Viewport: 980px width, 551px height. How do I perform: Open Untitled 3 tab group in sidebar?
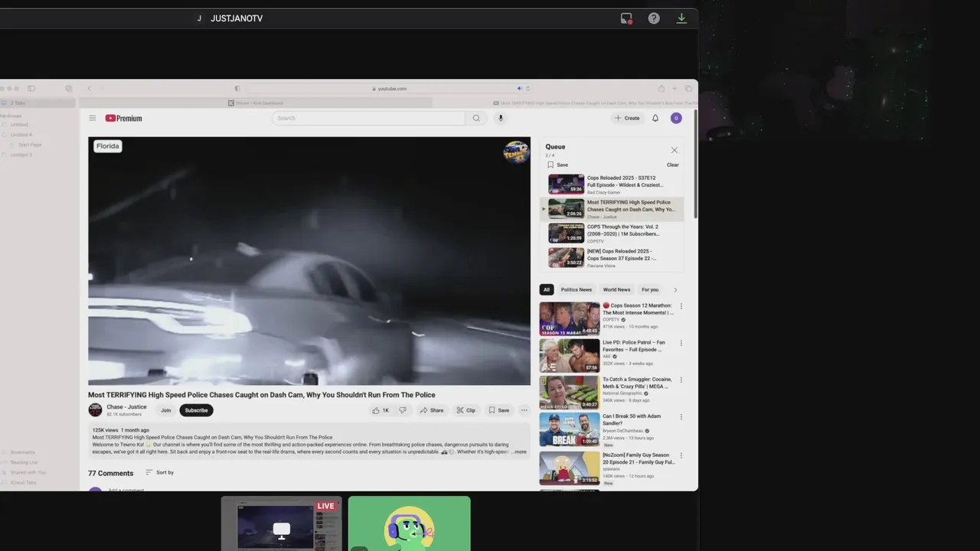21,155
